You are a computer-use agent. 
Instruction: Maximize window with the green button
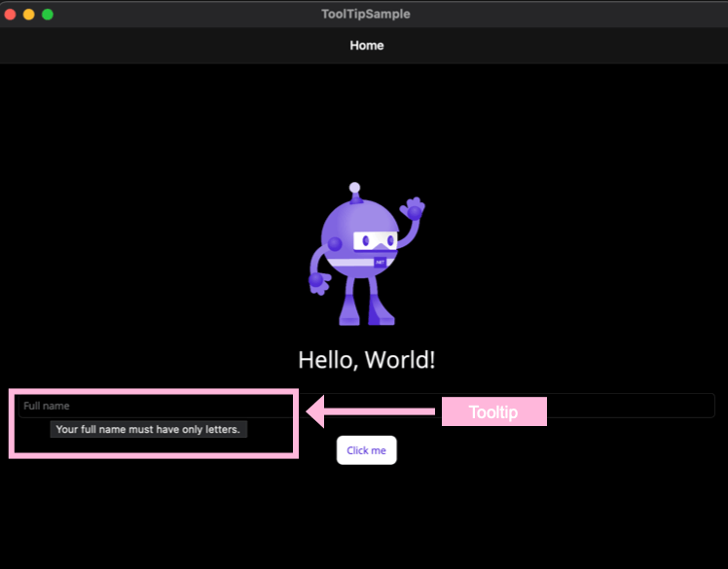pos(48,15)
